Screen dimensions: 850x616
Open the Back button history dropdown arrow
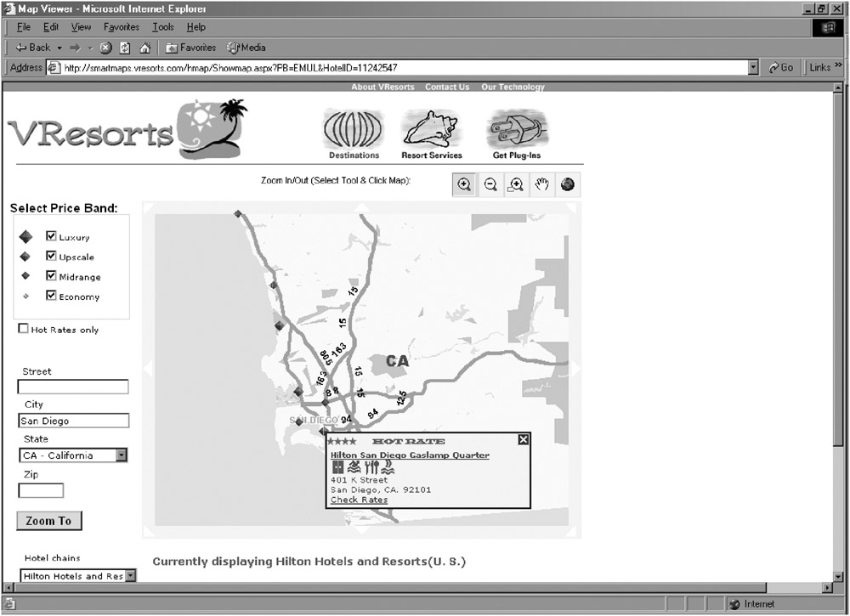[59, 48]
